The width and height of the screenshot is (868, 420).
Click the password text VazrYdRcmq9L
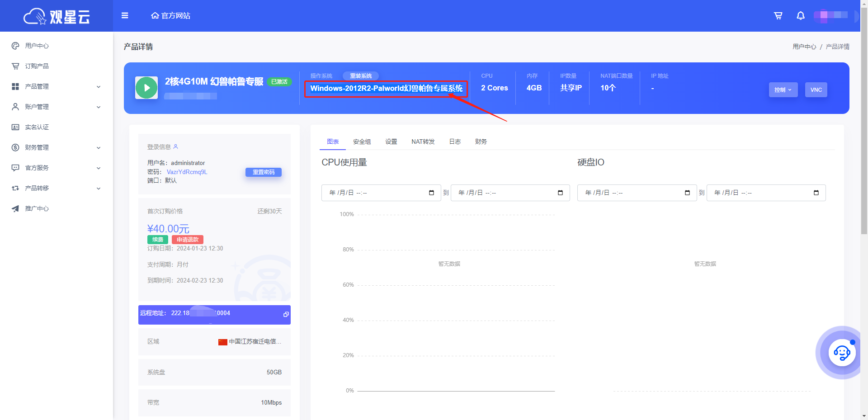tap(187, 172)
